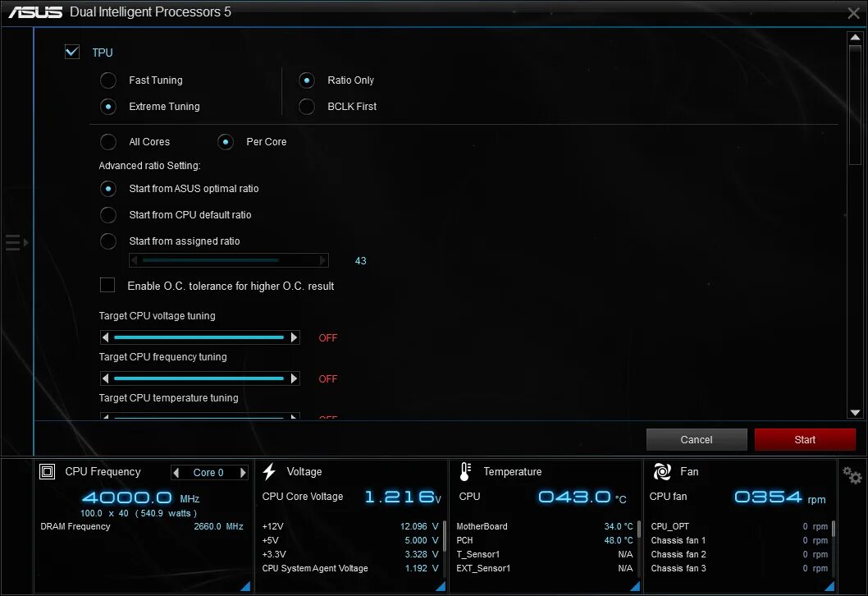Choose Start from CPU default ratio

[108, 215]
